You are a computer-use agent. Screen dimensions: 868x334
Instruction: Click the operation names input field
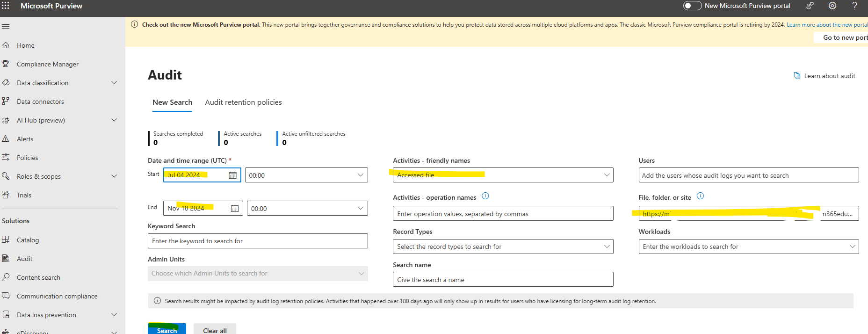click(503, 213)
